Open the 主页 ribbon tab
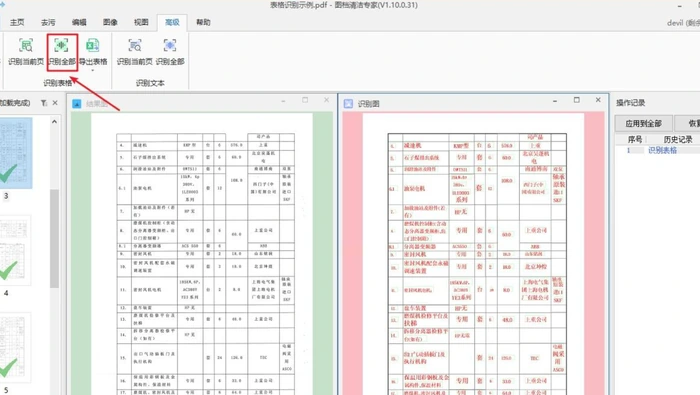This screenshot has width=700, height=395. coord(17,22)
